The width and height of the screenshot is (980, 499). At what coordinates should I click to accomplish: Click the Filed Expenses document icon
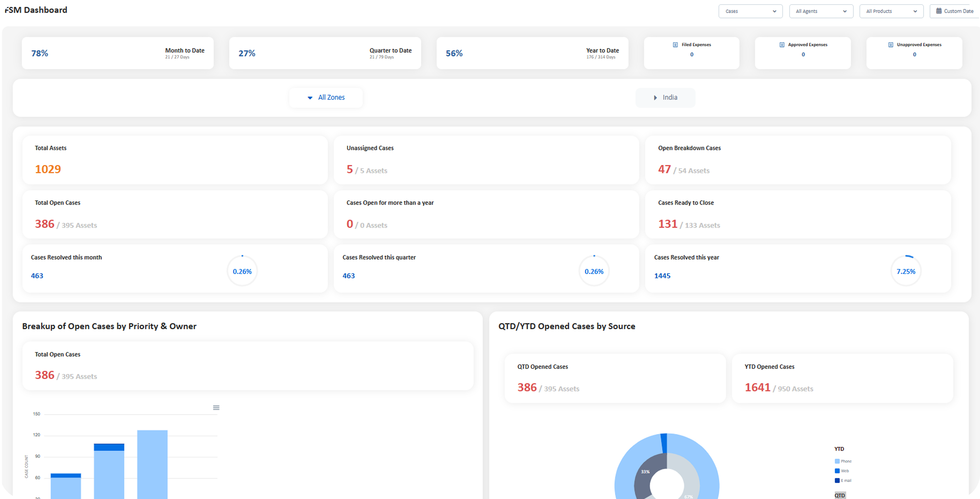[x=675, y=45]
